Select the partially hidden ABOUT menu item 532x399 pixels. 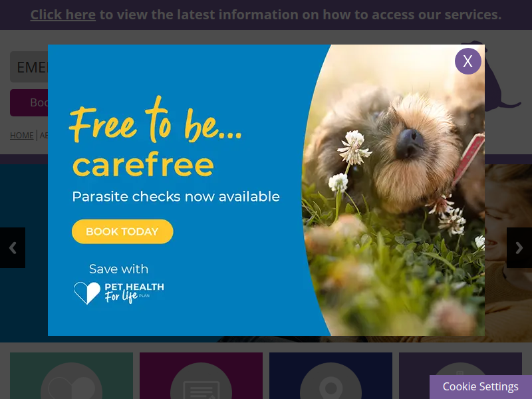coord(44,136)
